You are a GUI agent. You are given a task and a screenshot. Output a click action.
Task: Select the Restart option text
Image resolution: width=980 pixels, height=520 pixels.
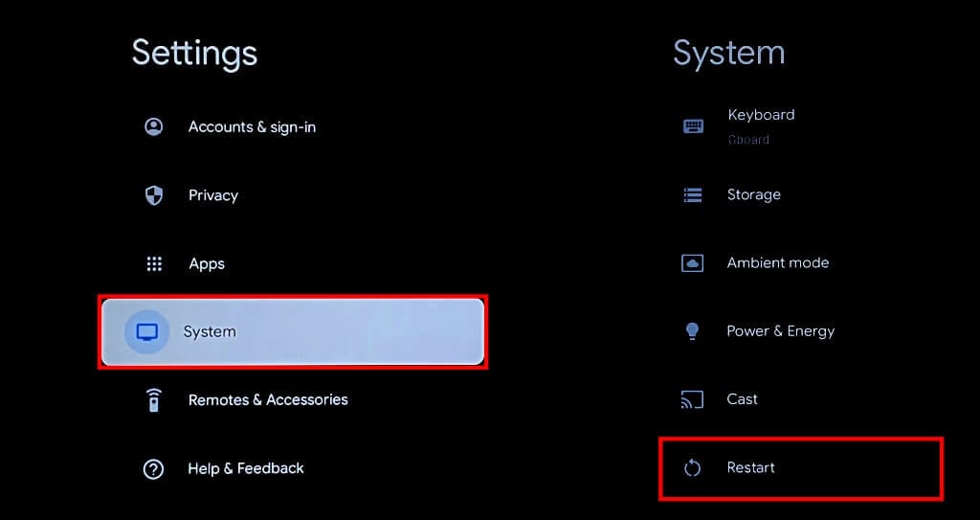751,467
